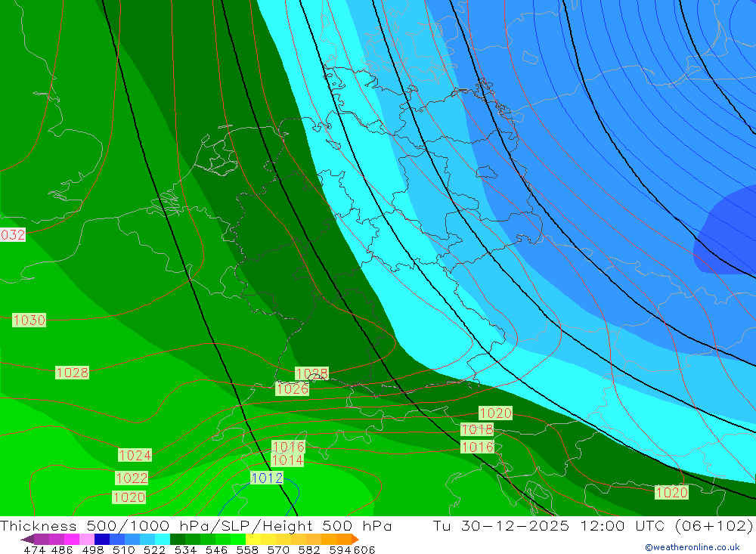
Task: Select the 1020 label below 1022
Action: [x=129, y=497]
